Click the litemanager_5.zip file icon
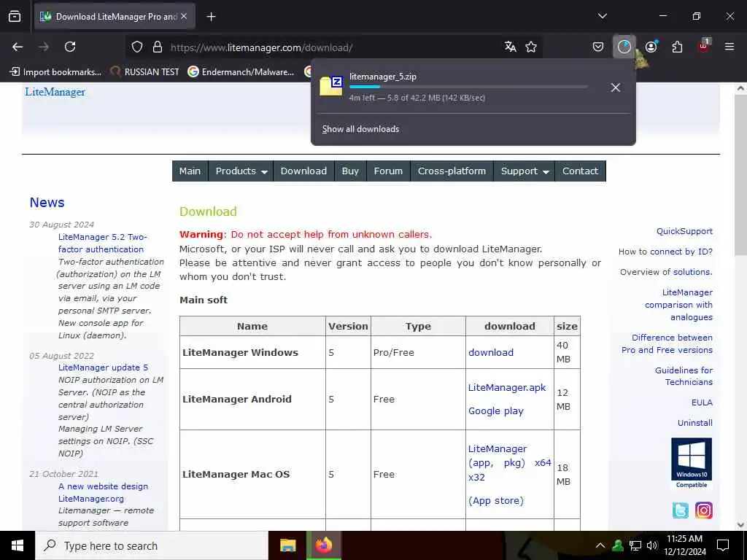Screen dimensions: 747x560 click(331, 86)
